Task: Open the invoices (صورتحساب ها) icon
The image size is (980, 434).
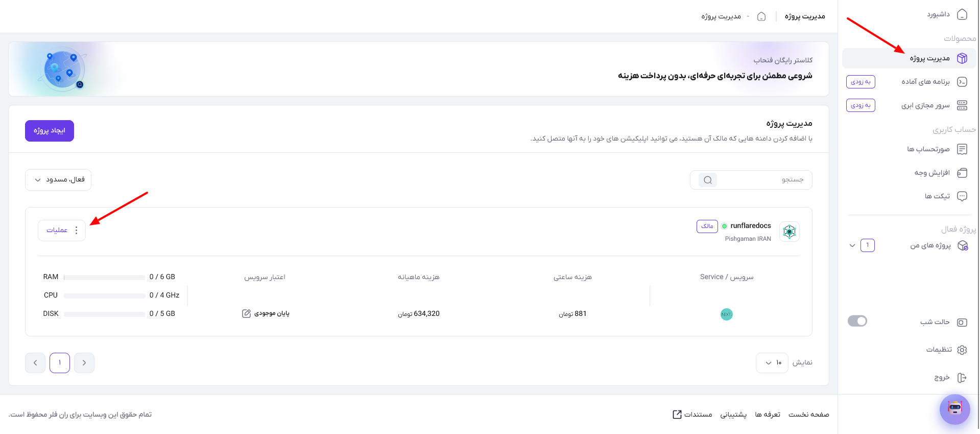Action: pyautogui.click(x=962, y=149)
